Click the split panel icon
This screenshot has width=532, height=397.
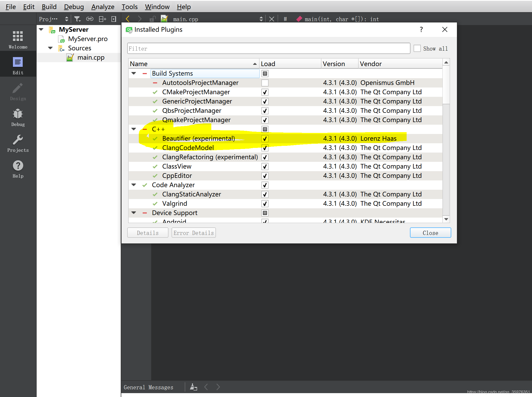click(x=102, y=19)
